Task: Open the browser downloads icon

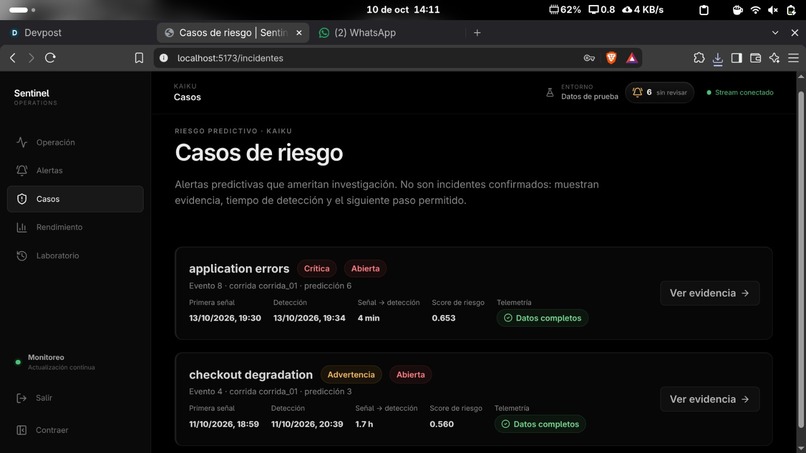Action: 718,59
